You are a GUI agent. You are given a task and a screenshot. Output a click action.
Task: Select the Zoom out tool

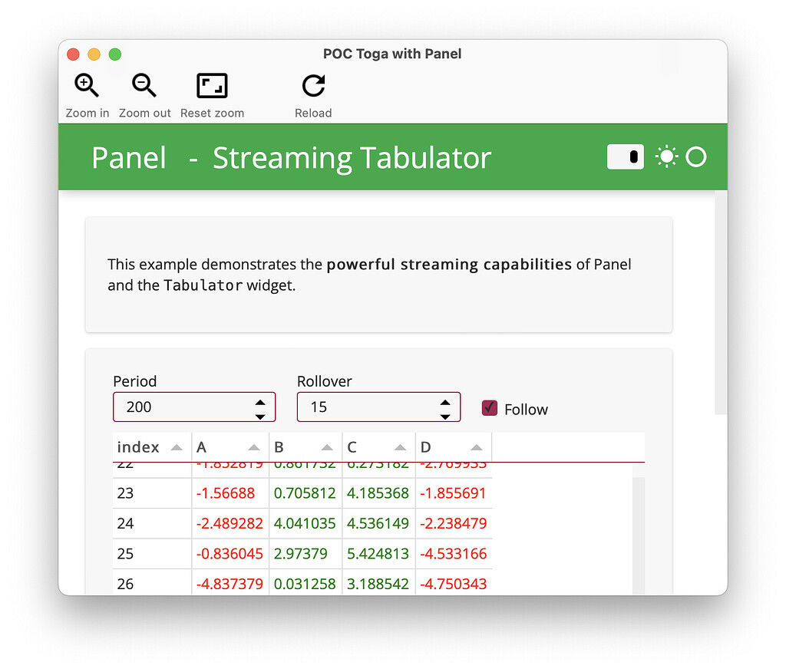144,85
